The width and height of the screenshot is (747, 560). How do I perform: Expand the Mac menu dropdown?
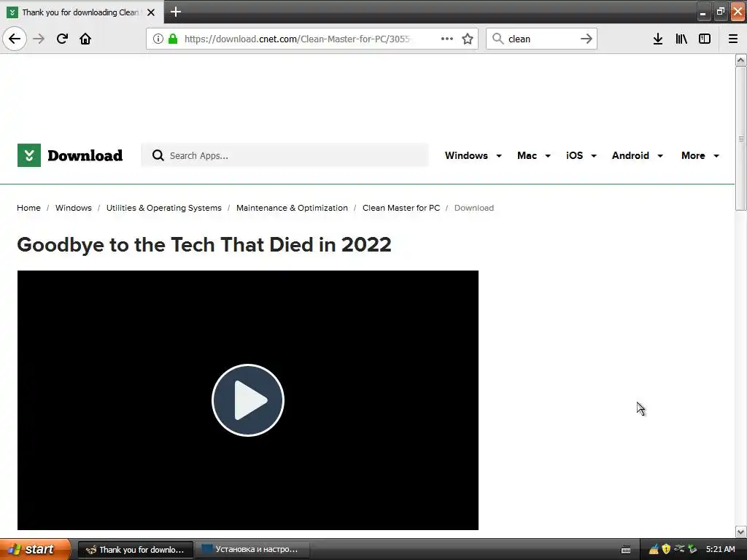(x=534, y=156)
